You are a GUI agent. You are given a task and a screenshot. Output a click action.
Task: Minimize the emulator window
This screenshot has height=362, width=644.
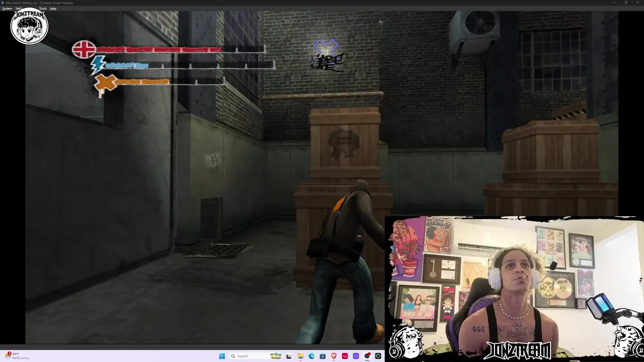click(614, 3)
